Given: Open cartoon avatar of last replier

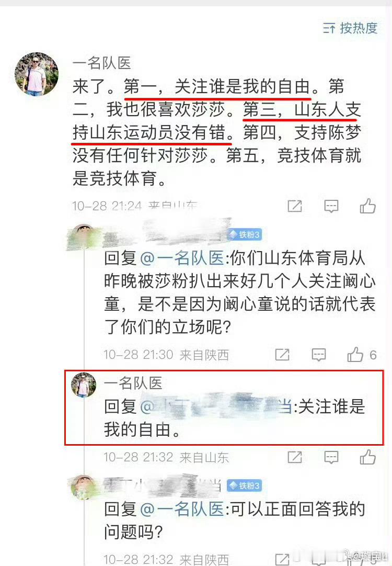Looking at the screenshot, I should 84,488.
